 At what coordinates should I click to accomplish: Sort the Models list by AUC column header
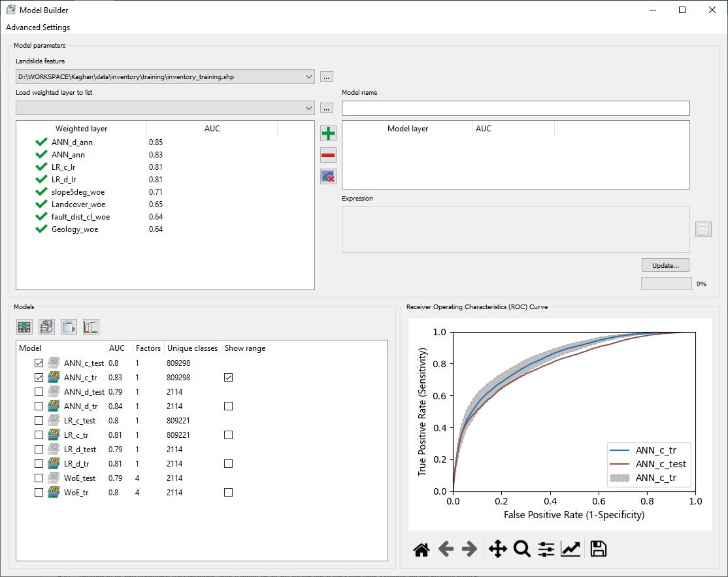click(117, 348)
